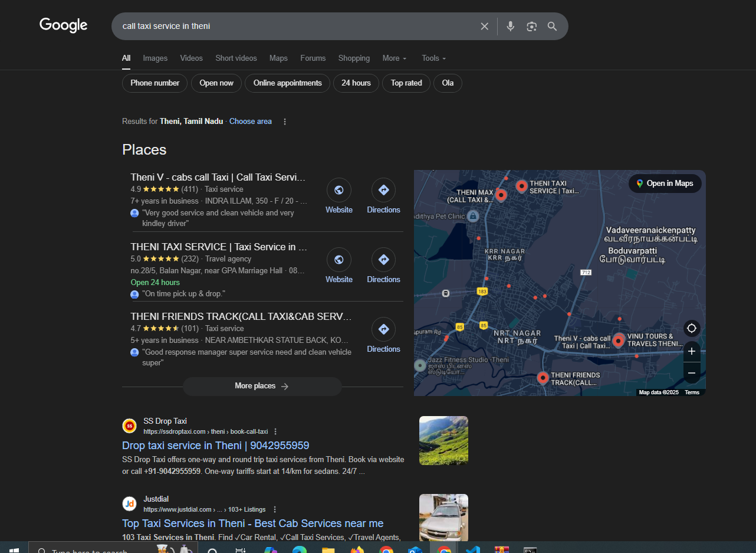Open the options menu for the SS Drop Taxi result

click(x=275, y=431)
